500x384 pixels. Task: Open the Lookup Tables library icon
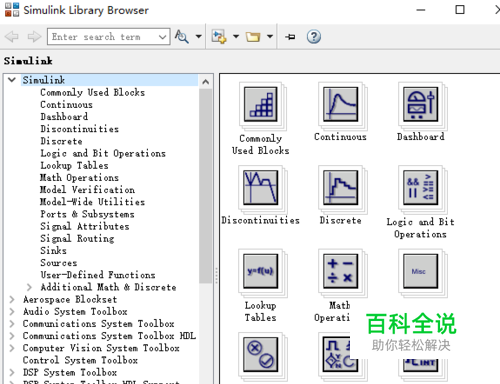[261, 271]
